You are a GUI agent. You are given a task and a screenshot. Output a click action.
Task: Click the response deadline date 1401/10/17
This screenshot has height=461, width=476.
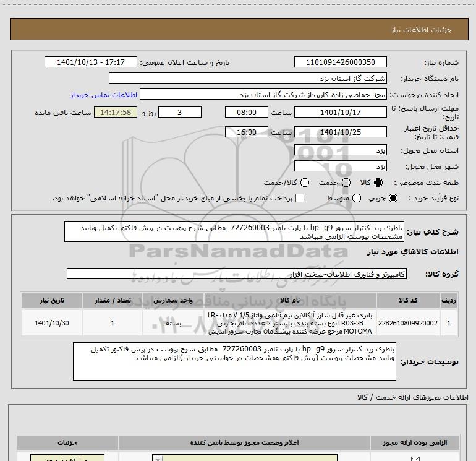tap(340, 112)
